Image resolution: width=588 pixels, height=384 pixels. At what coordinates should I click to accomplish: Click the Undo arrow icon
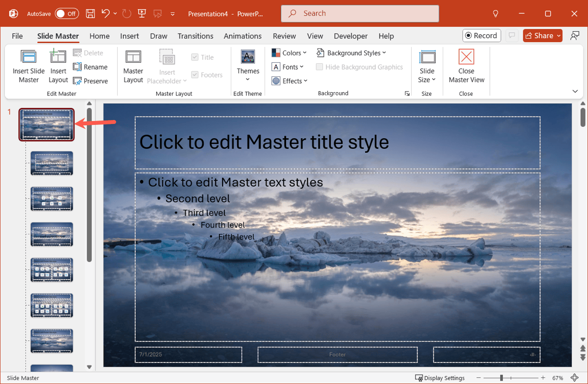tap(106, 14)
